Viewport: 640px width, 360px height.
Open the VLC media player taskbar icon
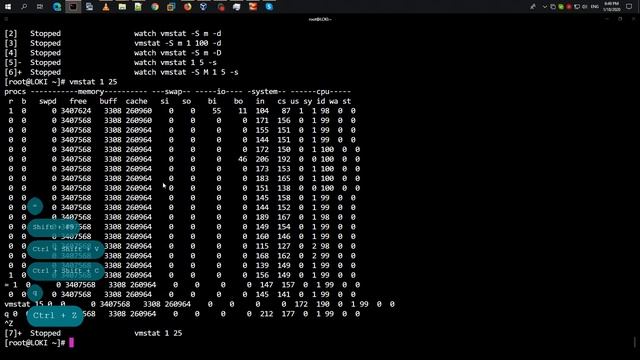[106, 7]
